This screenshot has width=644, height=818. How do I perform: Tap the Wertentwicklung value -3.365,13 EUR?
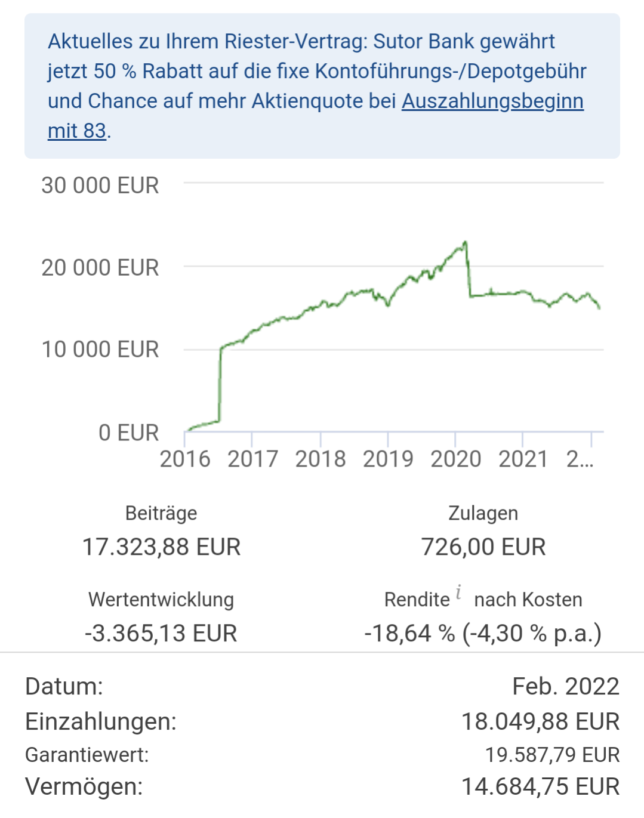point(161,633)
